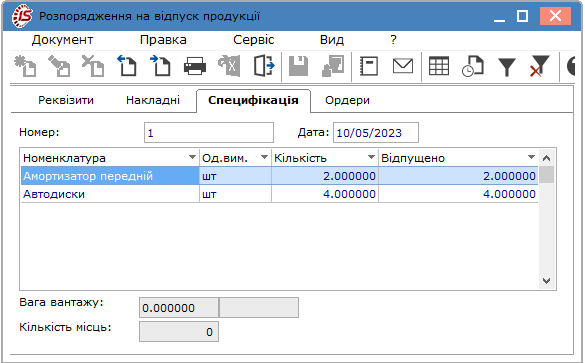585x363 pixels.
Task: Click the table vertical scrollbar thumb
Action: (x=547, y=175)
